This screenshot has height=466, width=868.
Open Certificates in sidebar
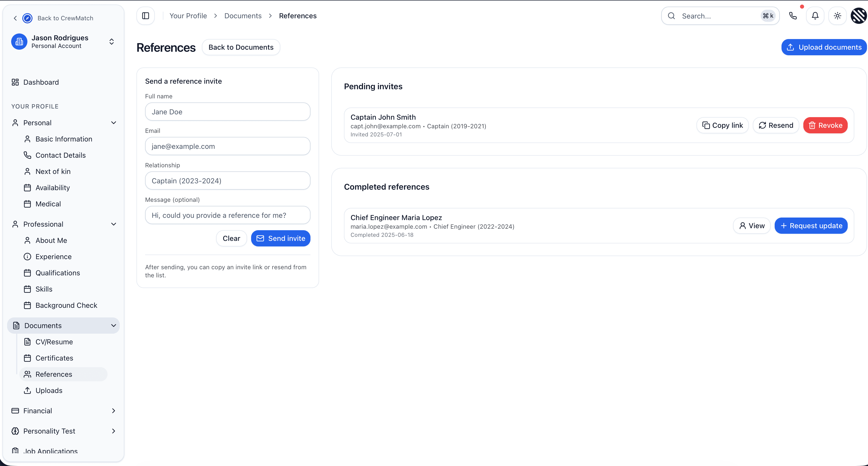pyautogui.click(x=54, y=358)
